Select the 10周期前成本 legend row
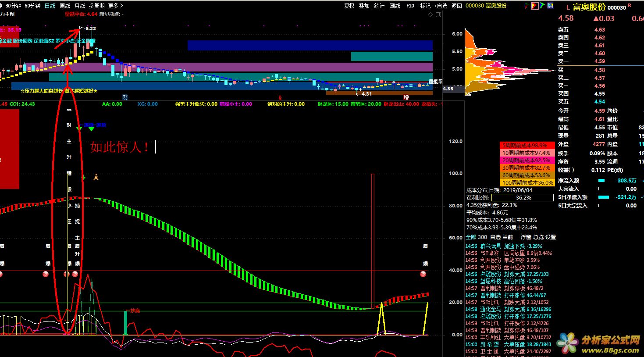 527,153
